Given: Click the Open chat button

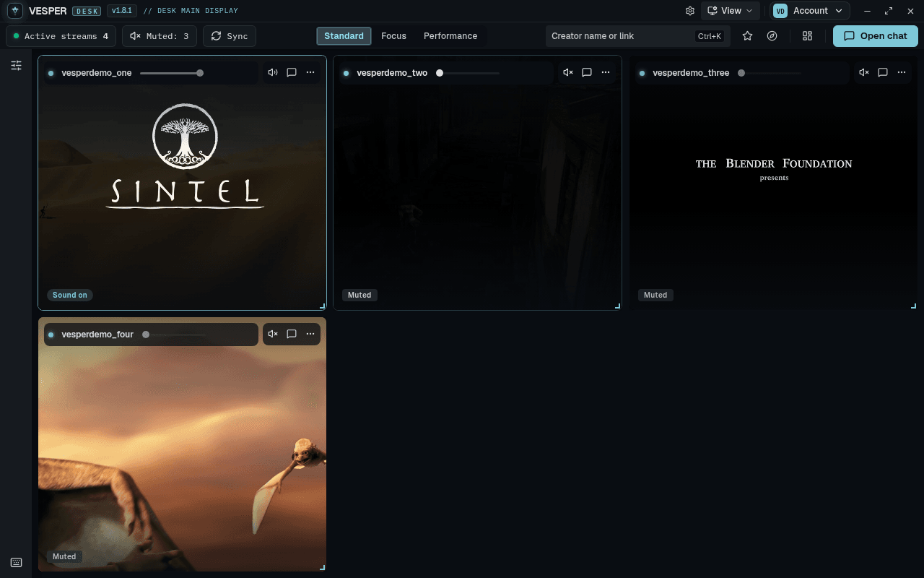Looking at the screenshot, I should pyautogui.click(x=876, y=36).
